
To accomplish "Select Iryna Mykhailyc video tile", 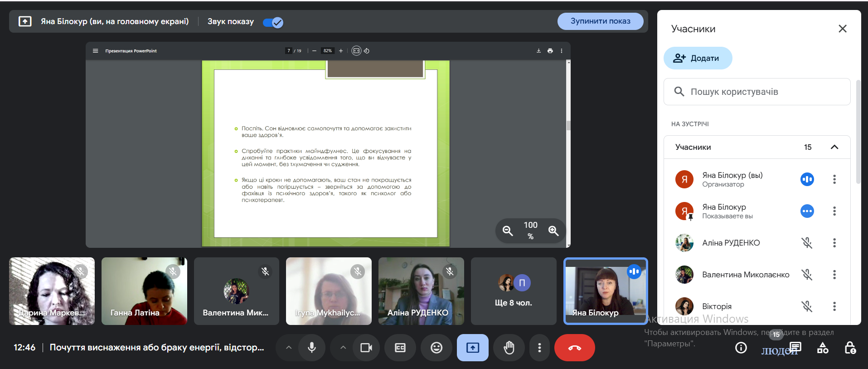I will click(x=329, y=291).
